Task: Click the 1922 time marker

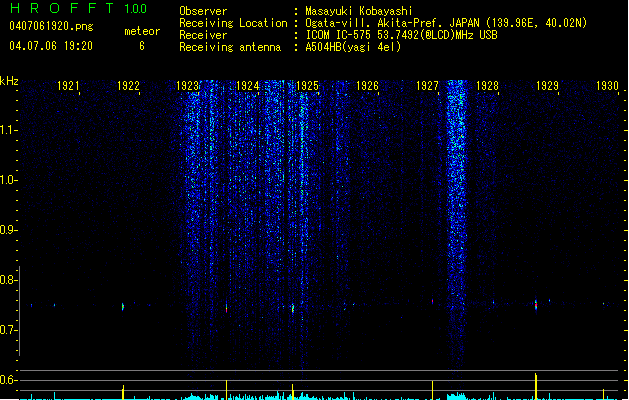Action: click(x=128, y=86)
